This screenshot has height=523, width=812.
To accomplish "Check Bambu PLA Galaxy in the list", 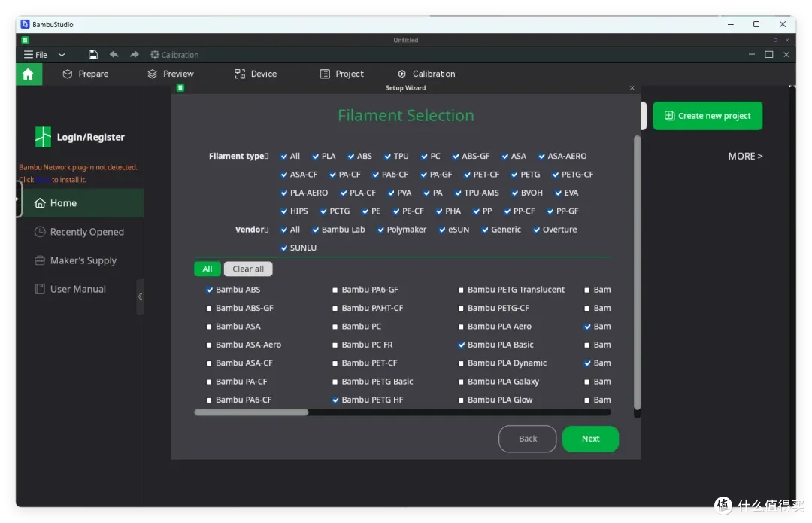I will [x=461, y=382].
